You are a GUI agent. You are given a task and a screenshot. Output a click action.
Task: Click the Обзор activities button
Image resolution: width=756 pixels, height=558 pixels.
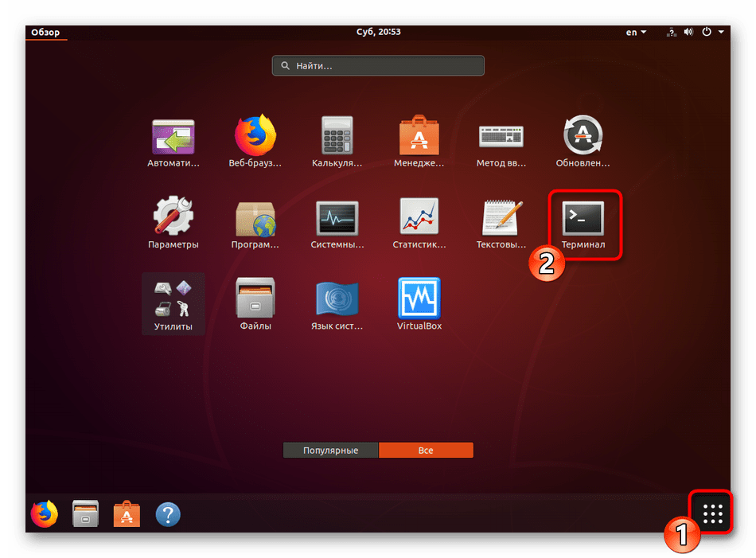(45, 33)
